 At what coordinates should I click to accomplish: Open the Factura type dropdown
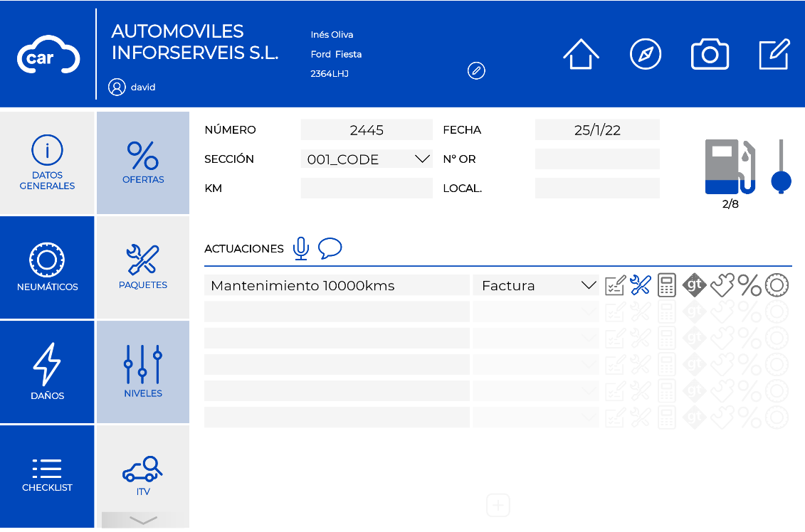pos(535,285)
